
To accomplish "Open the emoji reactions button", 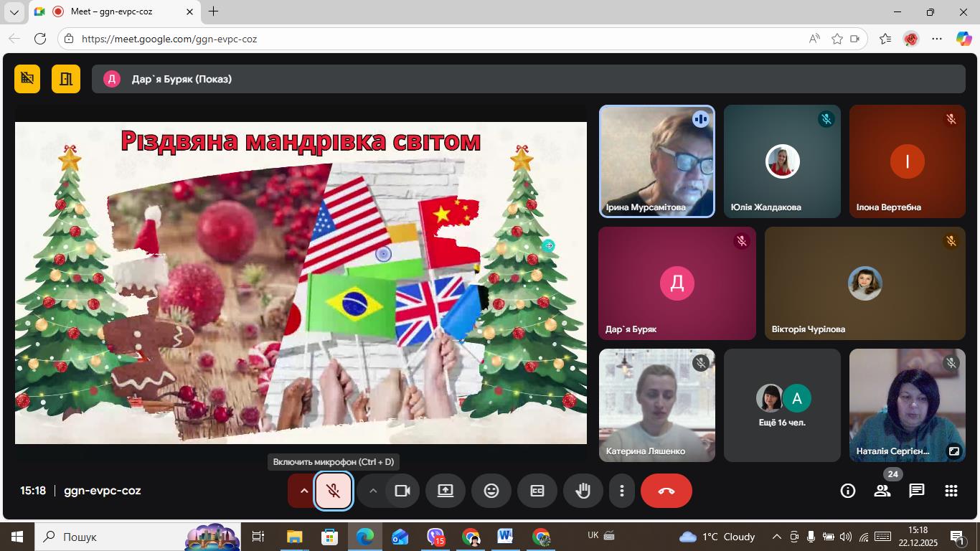I will [x=491, y=491].
